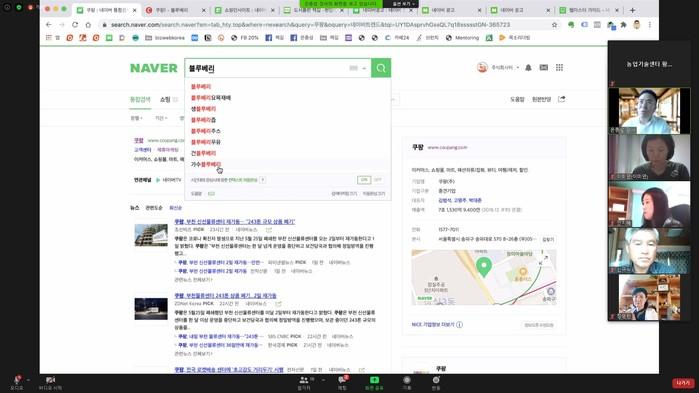Open Zoom reactions
The image size is (699, 393).
[436, 383]
